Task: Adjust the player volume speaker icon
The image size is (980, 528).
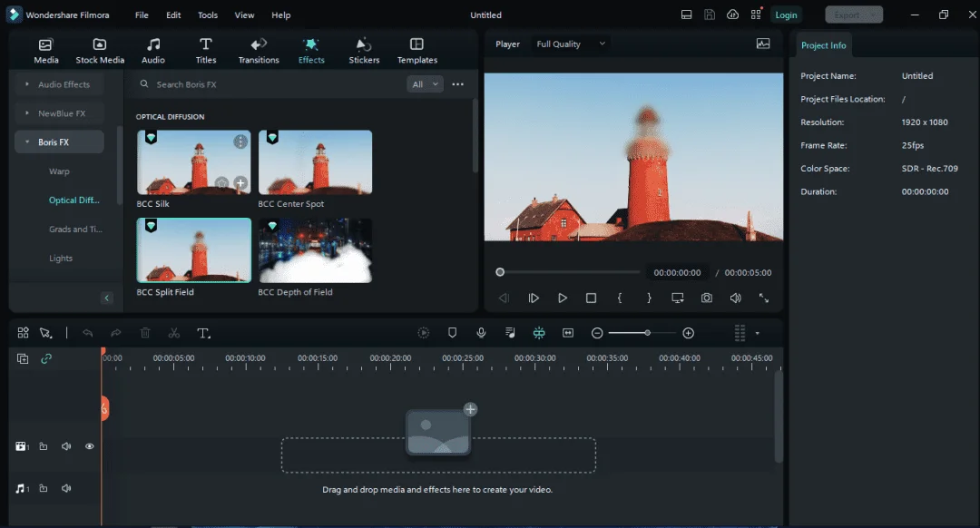Action: pos(736,298)
